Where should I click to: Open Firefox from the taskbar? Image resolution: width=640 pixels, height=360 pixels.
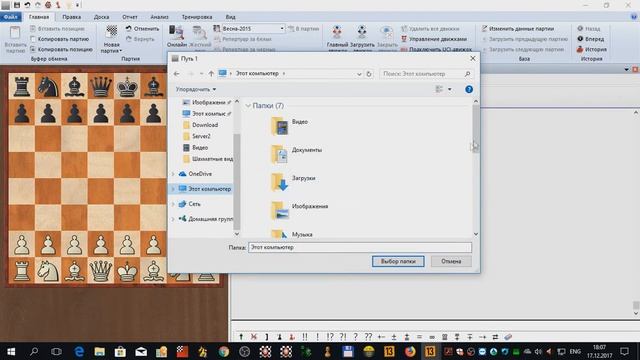(409, 351)
